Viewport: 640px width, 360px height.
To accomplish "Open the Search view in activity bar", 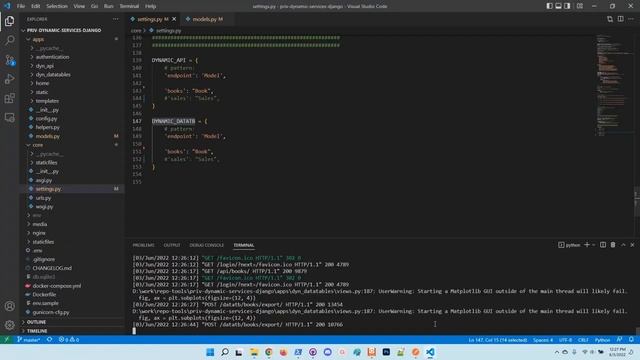I will tap(9, 40).
